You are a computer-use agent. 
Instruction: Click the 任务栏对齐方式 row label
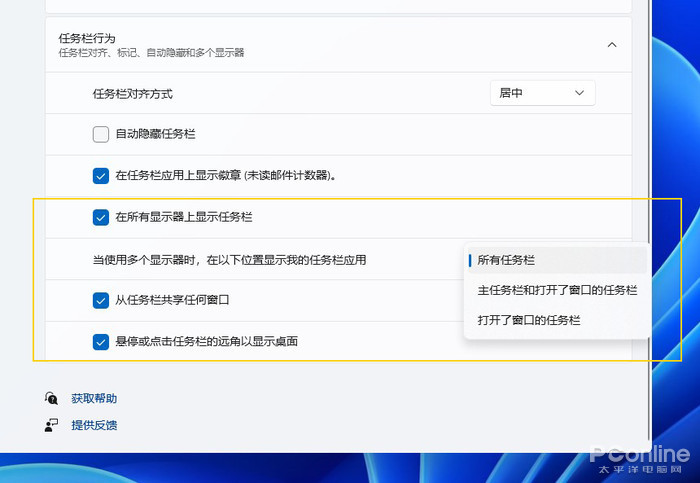pos(133,94)
